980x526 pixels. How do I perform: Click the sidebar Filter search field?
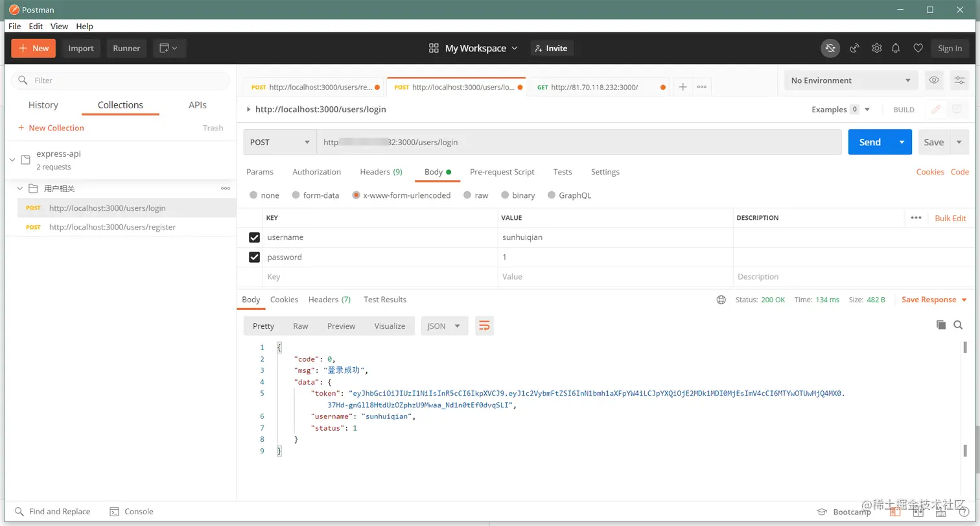click(x=121, y=80)
